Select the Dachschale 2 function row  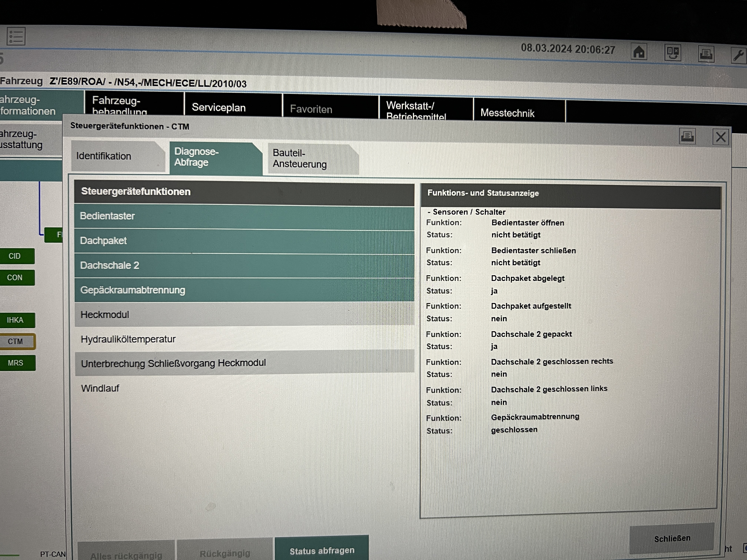click(x=244, y=266)
